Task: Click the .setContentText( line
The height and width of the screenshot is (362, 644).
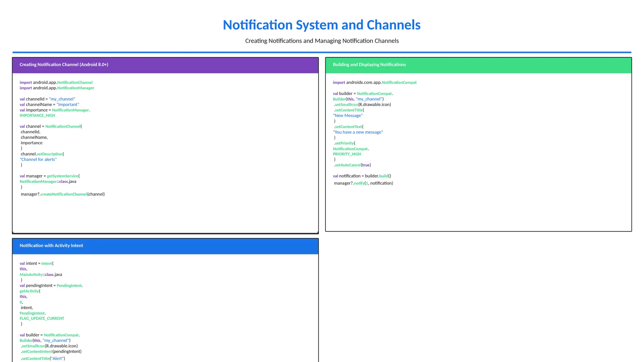Action: pos(349,127)
